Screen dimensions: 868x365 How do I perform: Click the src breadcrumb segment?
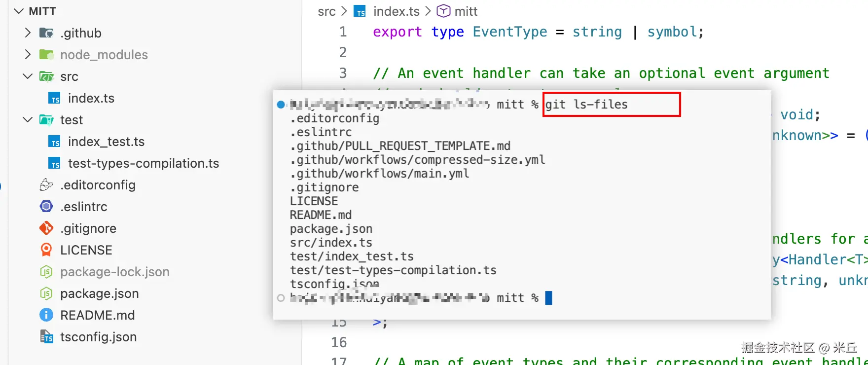click(x=326, y=11)
